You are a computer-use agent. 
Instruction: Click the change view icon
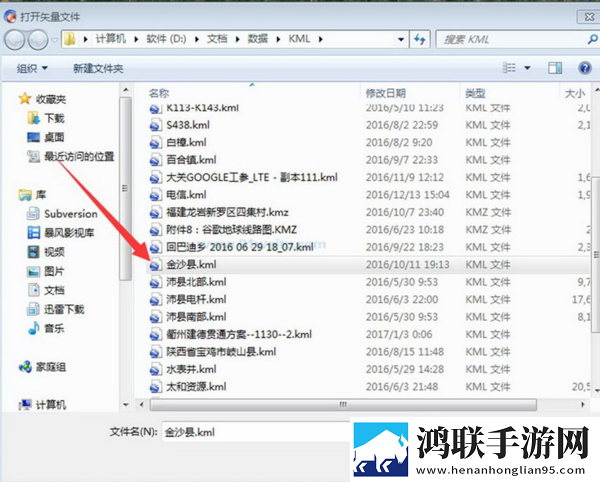pyautogui.click(x=509, y=68)
